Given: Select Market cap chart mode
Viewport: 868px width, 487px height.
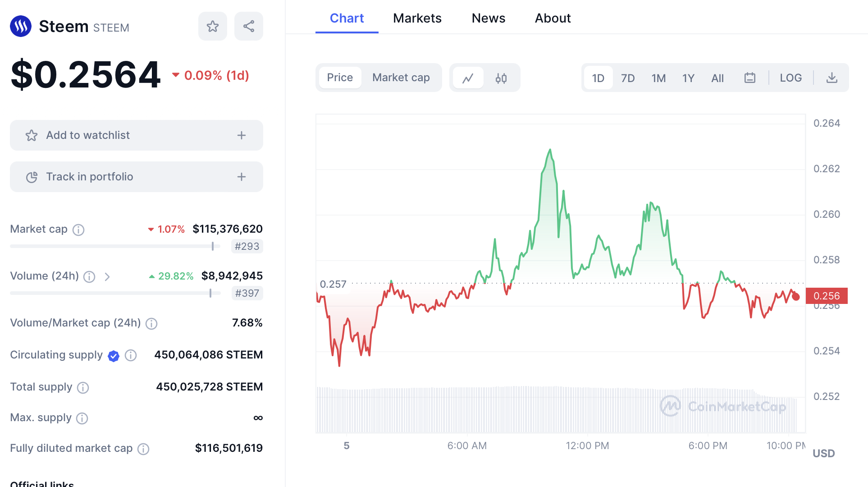Looking at the screenshot, I should [x=401, y=78].
